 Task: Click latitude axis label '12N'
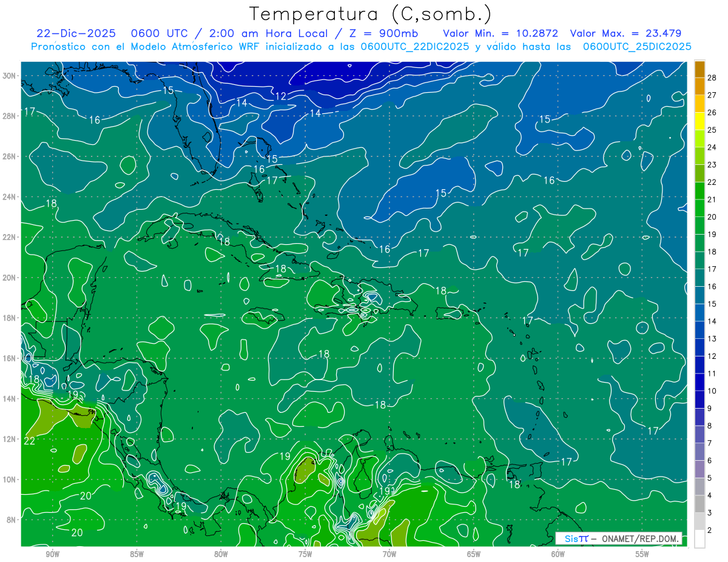tap(10, 439)
